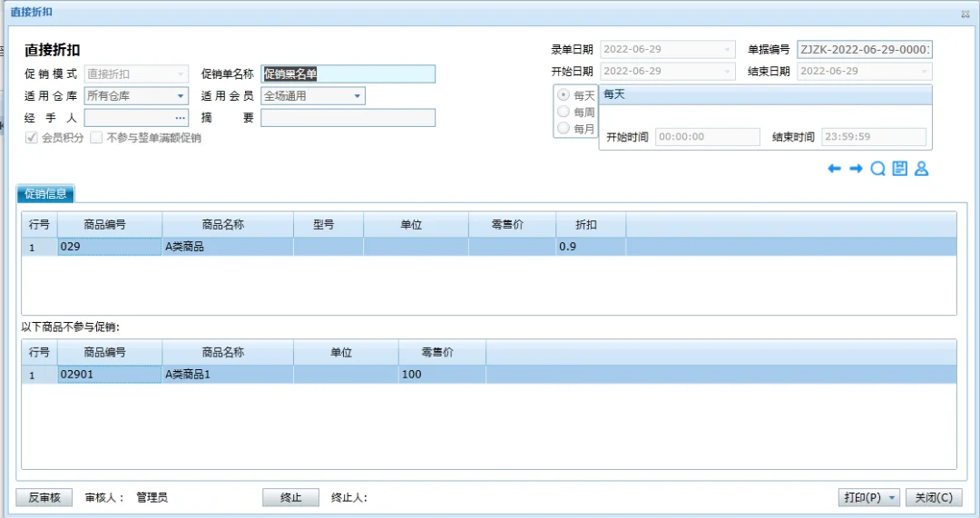
Task: Click the magnifier search icon
Action: [877, 169]
